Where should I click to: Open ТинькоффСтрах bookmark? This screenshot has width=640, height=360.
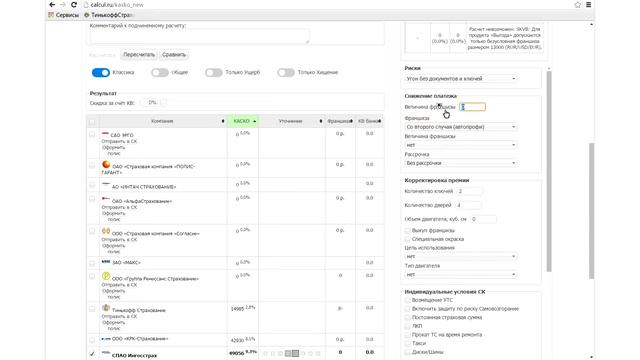click(x=108, y=15)
